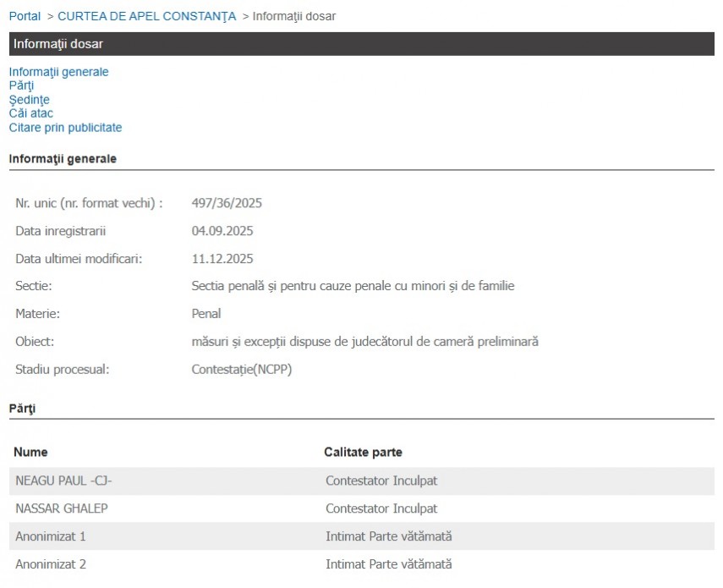Click the Obiect value about camera preliminară
723x588 pixels.
(x=364, y=342)
